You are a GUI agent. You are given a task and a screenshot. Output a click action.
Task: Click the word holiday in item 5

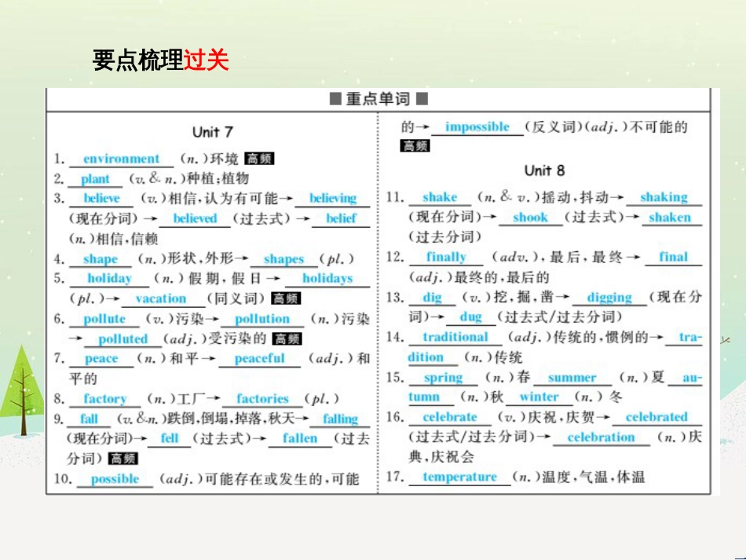(x=109, y=278)
